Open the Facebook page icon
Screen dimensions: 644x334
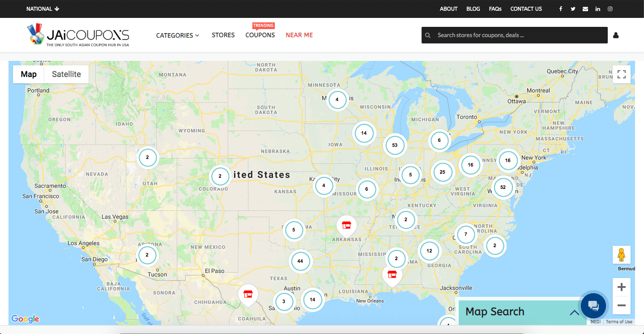pyautogui.click(x=560, y=9)
